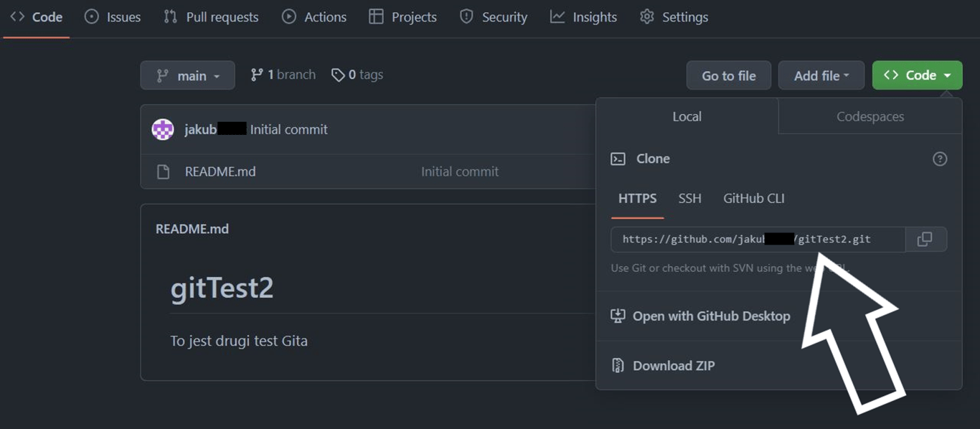Select the Local tab in clone panel
This screenshot has width=980, height=429.
(x=687, y=116)
